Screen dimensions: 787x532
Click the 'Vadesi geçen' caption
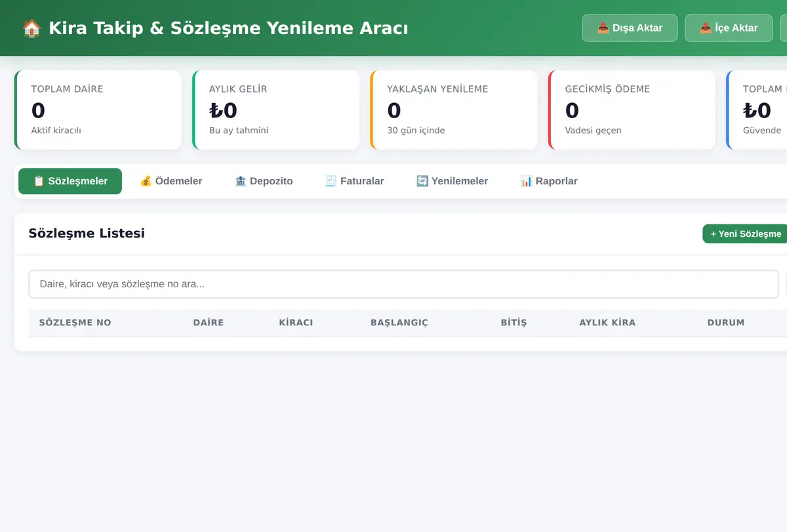(x=593, y=131)
